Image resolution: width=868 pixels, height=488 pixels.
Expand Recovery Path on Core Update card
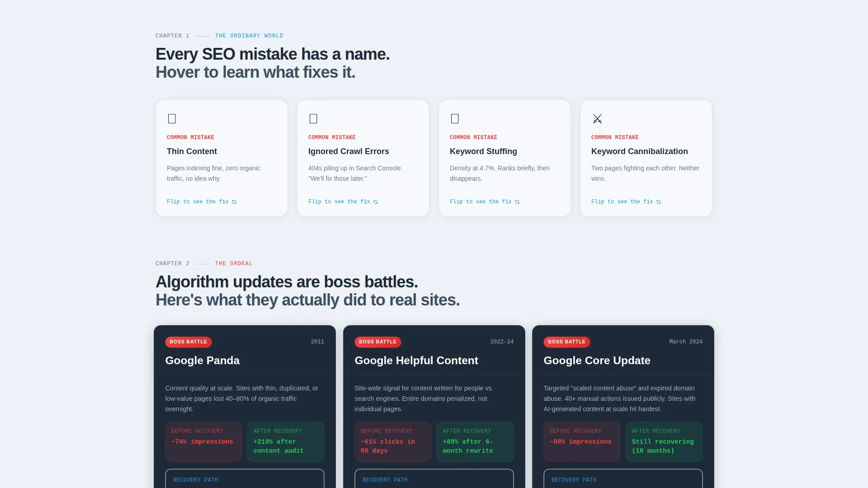click(x=623, y=479)
